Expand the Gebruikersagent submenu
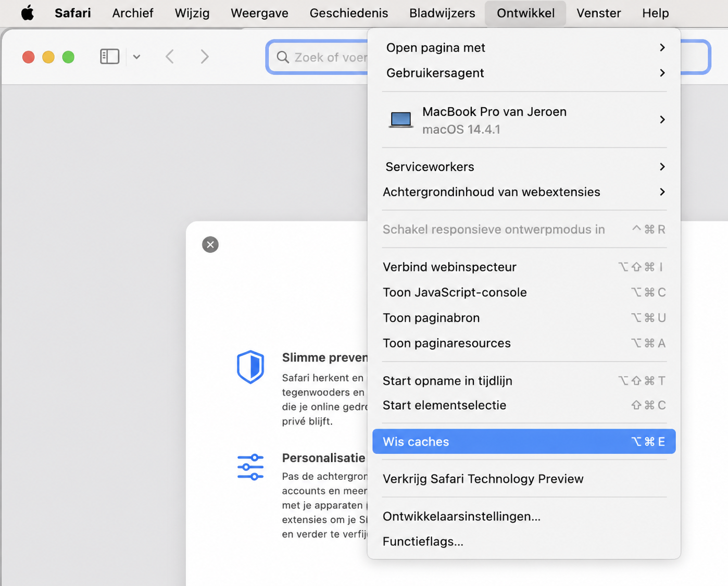Screen dimensions: 728x586 tap(524, 73)
